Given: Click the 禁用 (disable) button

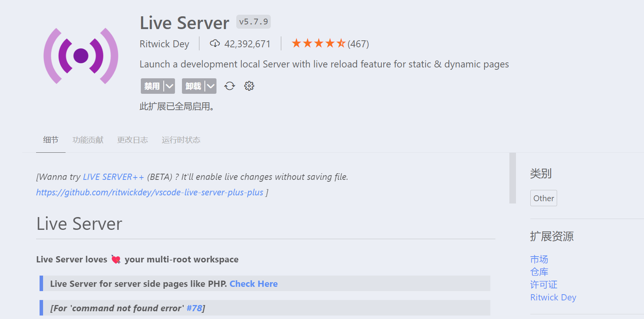Looking at the screenshot, I should (x=152, y=86).
